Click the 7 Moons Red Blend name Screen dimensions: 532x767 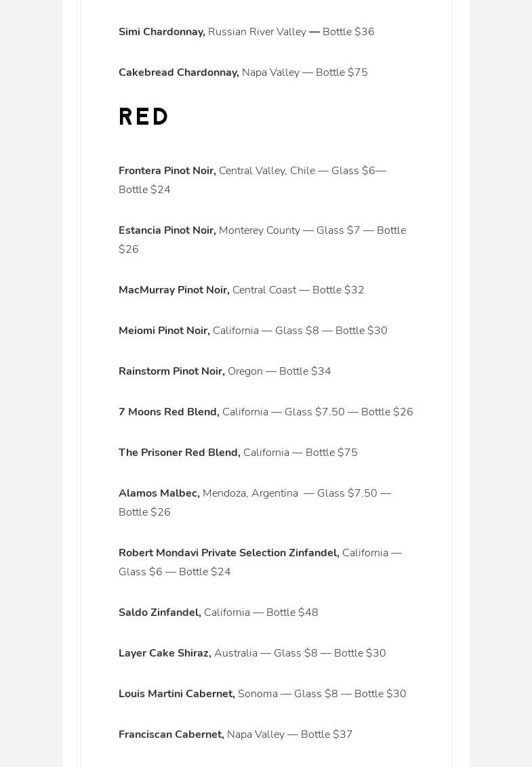click(169, 412)
